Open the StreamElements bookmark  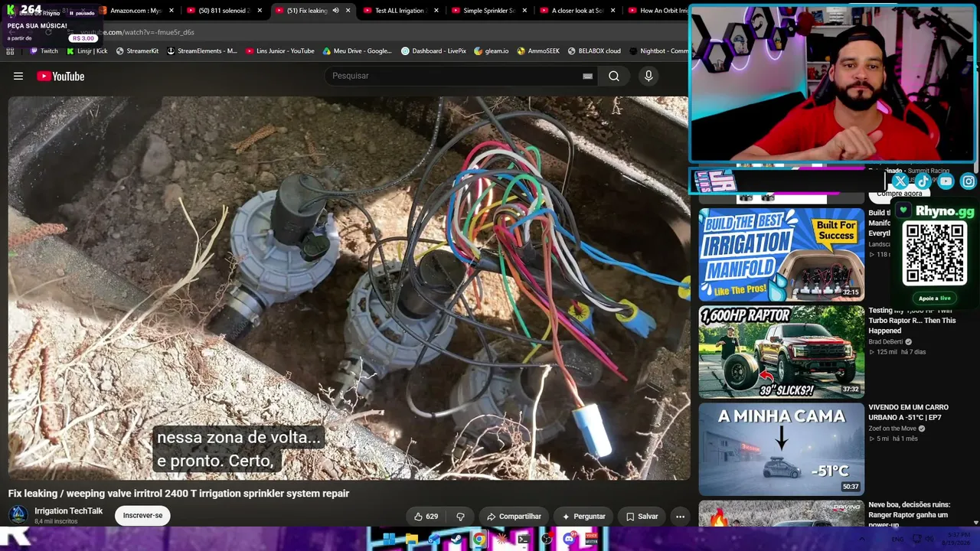point(202,51)
